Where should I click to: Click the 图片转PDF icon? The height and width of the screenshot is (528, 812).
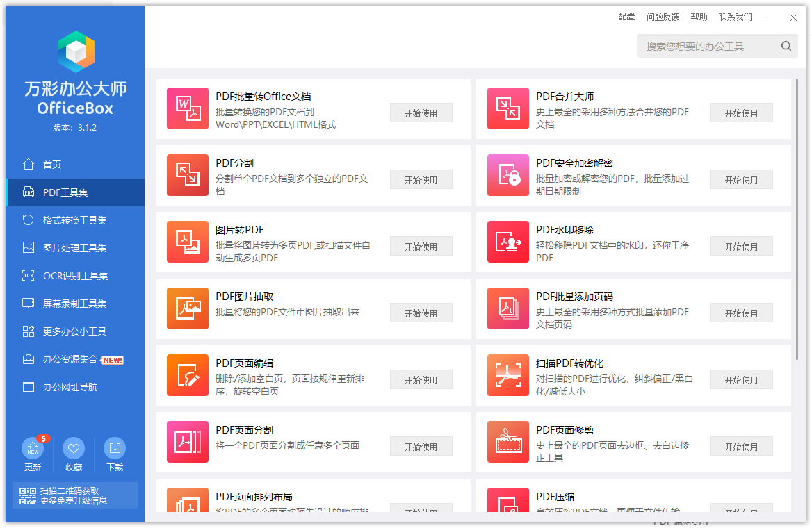[x=188, y=242]
